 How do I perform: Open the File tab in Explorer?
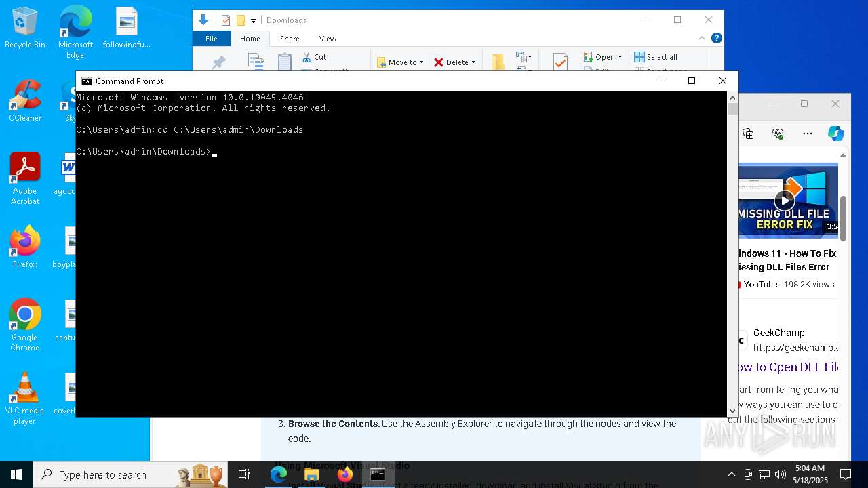[212, 39]
